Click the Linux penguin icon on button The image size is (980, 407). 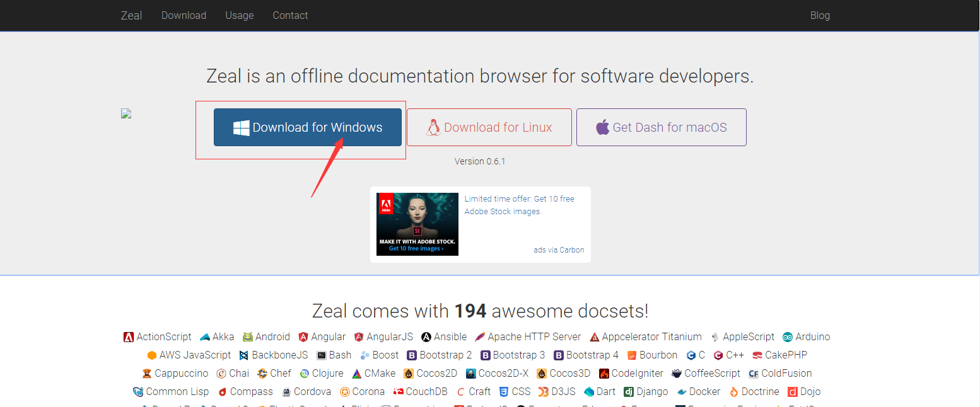(433, 128)
